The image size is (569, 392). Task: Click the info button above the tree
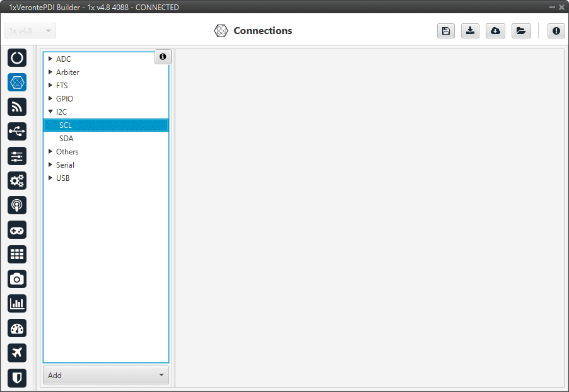point(163,57)
